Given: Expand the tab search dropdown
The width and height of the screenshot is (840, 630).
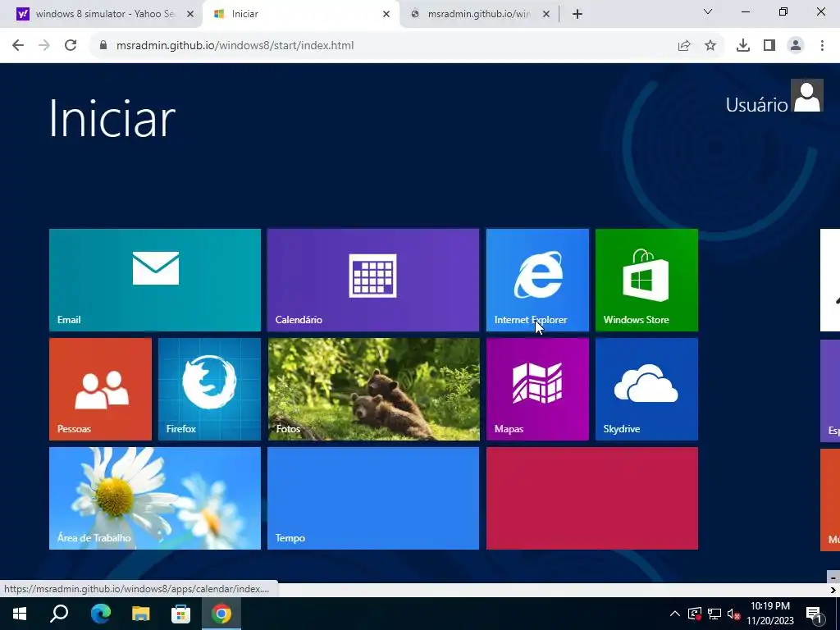Looking at the screenshot, I should click(x=708, y=11).
